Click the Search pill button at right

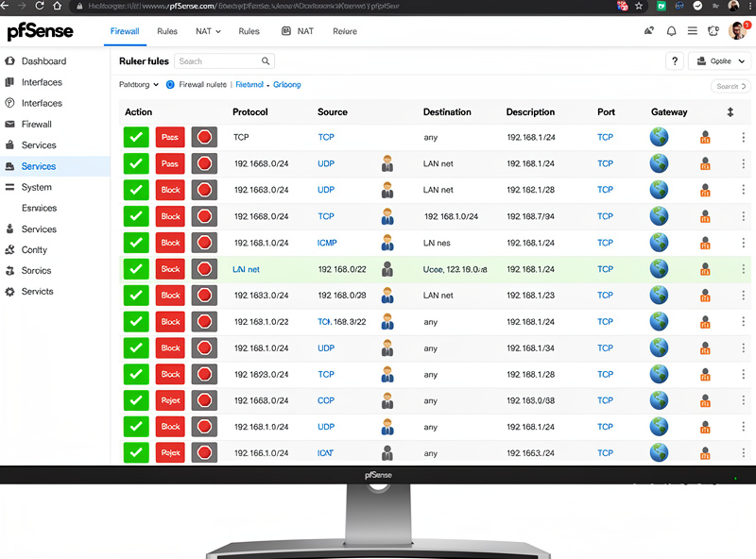730,86
